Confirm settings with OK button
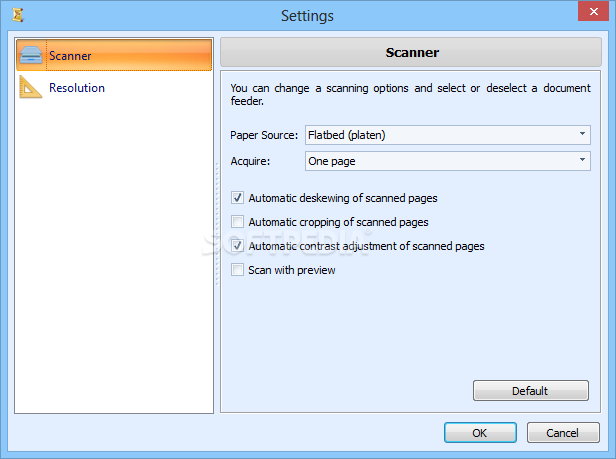616x459 pixels. (x=480, y=433)
